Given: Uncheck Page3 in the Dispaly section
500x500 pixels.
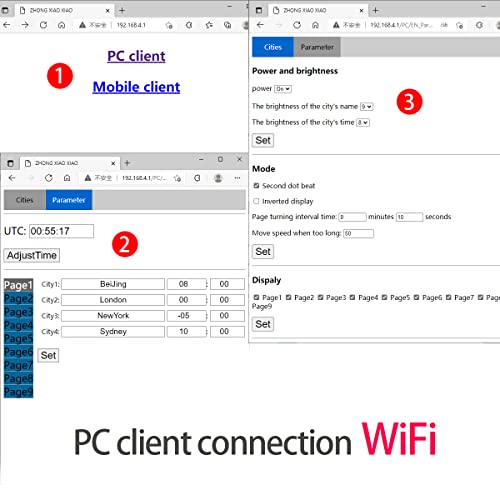Looking at the screenshot, I should click(x=320, y=297).
